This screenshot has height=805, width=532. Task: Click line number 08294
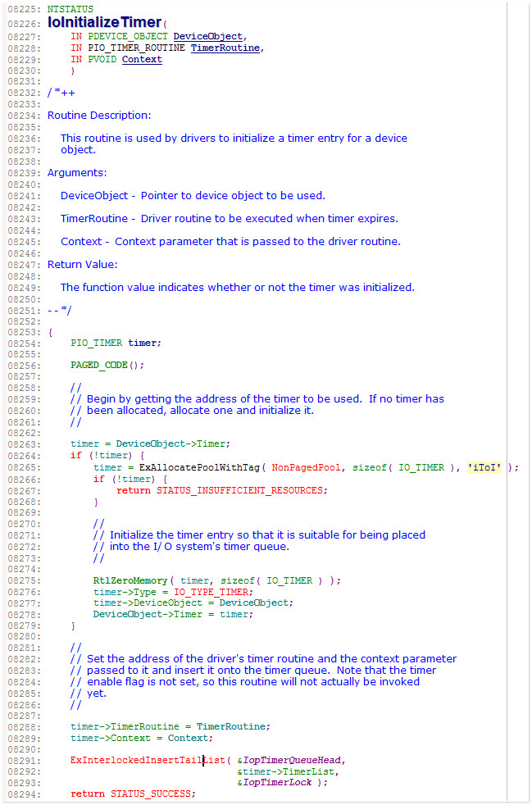pyautogui.click(x=25, y=794)
